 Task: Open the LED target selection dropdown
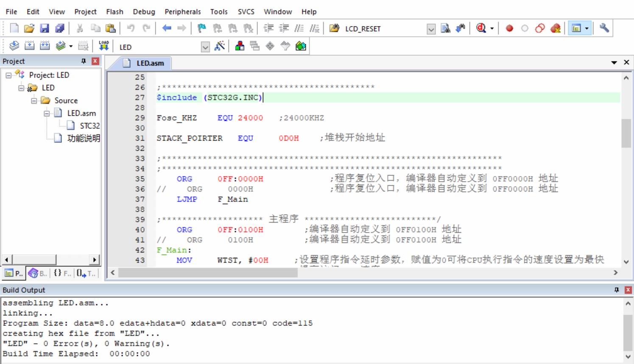[x=205, y=47]
